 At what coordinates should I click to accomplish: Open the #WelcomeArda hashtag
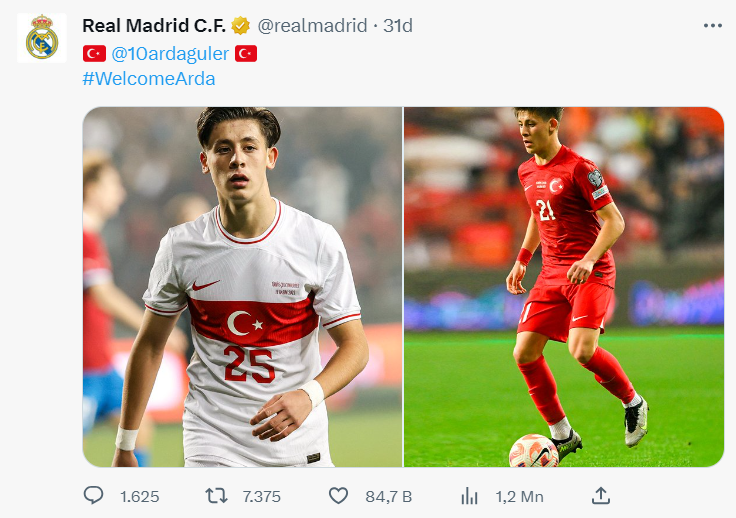[149, 78]
